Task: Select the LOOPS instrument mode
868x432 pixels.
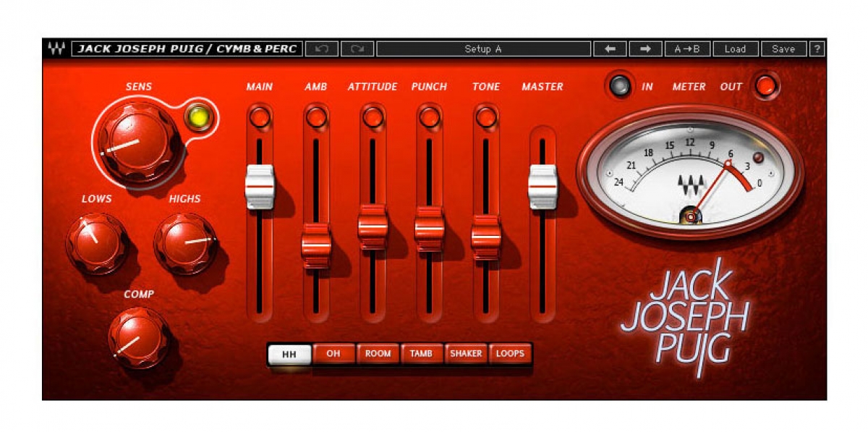Action: pyautogui.click(x=510, y=354)
